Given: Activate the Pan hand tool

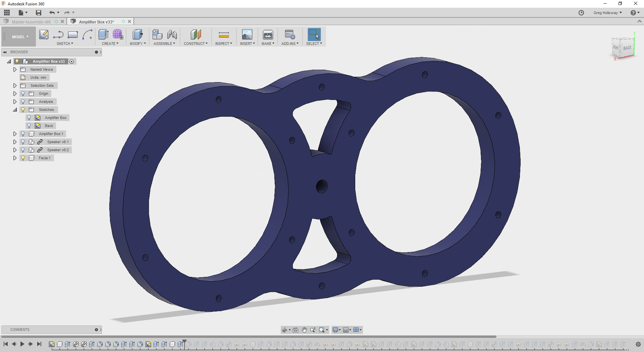Looking at the screenshot, I should click(x=304, y=330).
